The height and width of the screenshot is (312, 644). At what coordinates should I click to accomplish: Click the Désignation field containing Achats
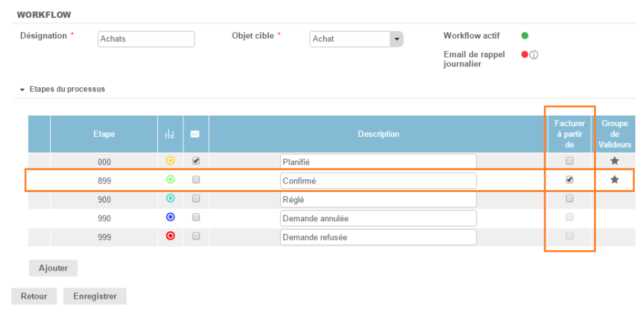(x=146, y=39)
